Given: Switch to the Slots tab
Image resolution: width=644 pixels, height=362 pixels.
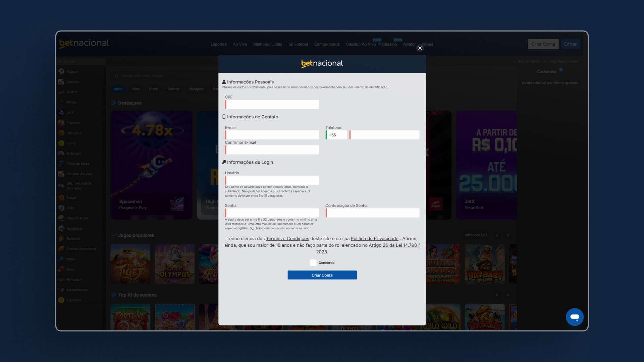Looking at the screenshot, I should [136, 89].
